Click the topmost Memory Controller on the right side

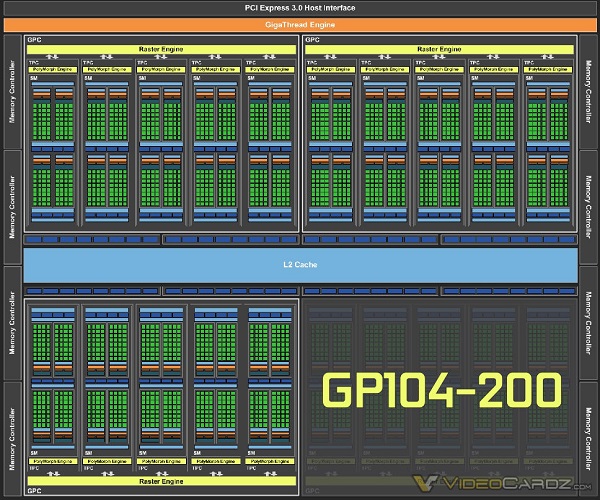point(588,92)
